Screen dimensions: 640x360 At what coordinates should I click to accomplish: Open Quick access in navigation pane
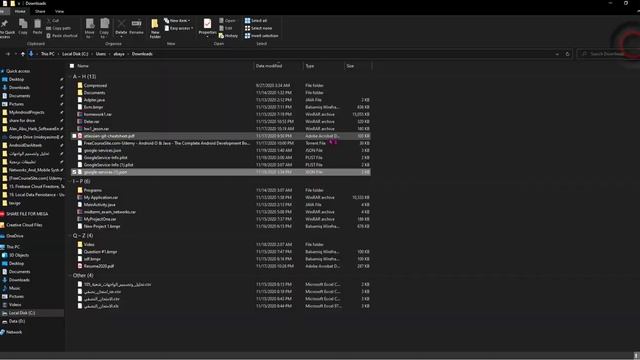click(x=18, y=71)
